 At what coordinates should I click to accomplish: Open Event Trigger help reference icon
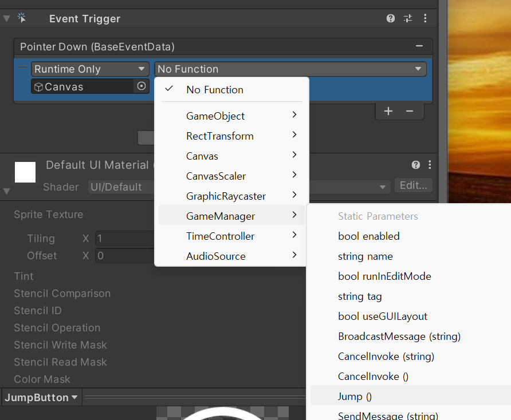(391, 18)
